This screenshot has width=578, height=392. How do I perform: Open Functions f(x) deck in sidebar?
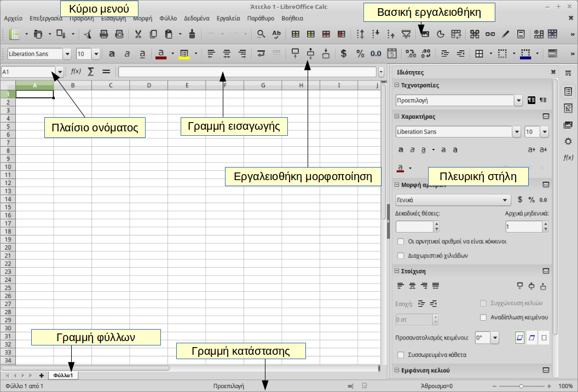click(x=568, y=158)
